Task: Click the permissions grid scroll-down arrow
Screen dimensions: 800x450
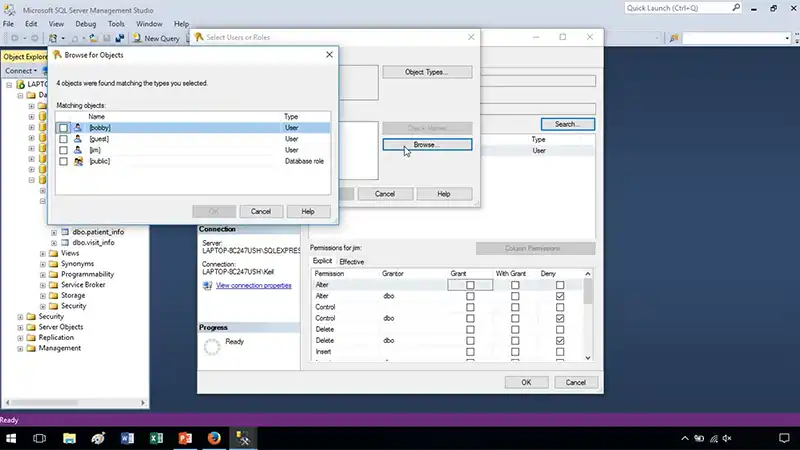Action: [588, 358]
